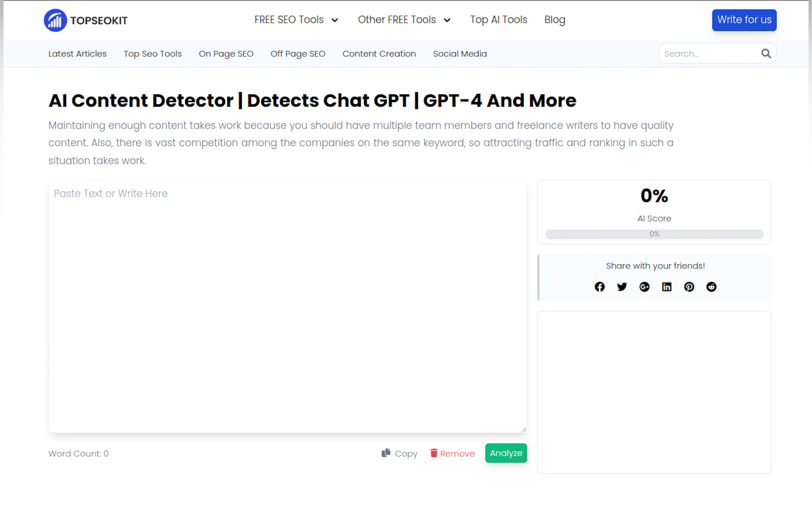Navigate to Content Creation category
The height and width of the screenshot is (508, 812).
point(379,53)
